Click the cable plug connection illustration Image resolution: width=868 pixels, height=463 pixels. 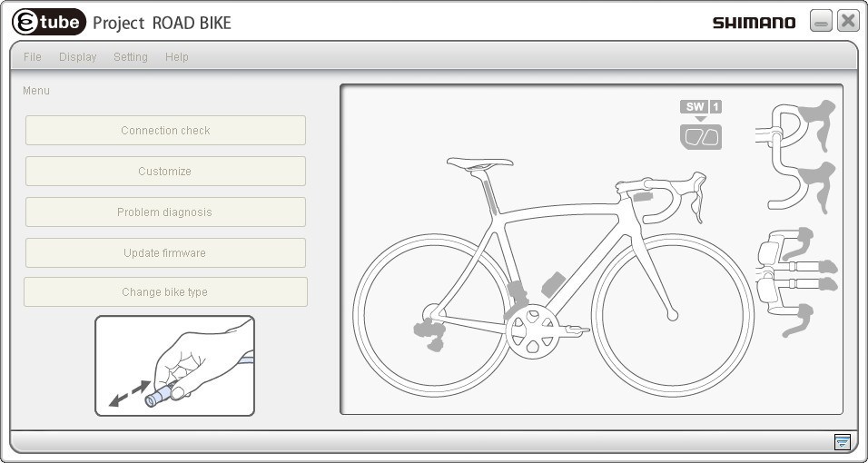pos(174,366)
